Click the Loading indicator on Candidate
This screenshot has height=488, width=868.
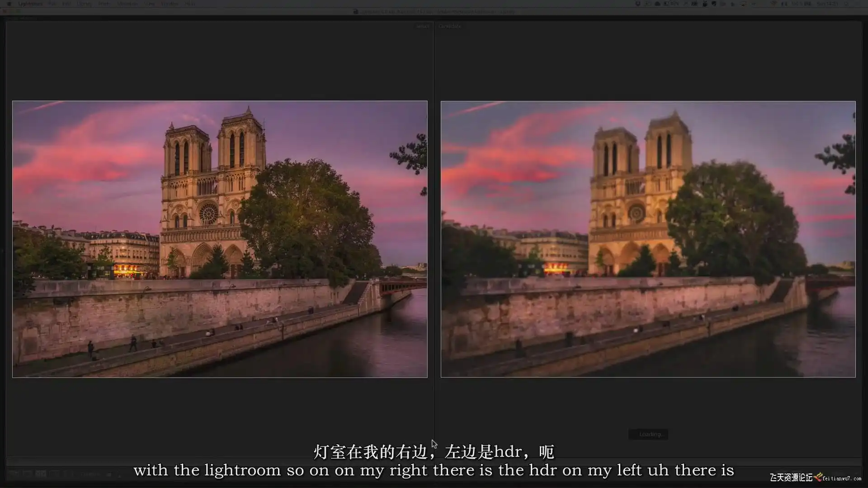click(x=648, y=434)
